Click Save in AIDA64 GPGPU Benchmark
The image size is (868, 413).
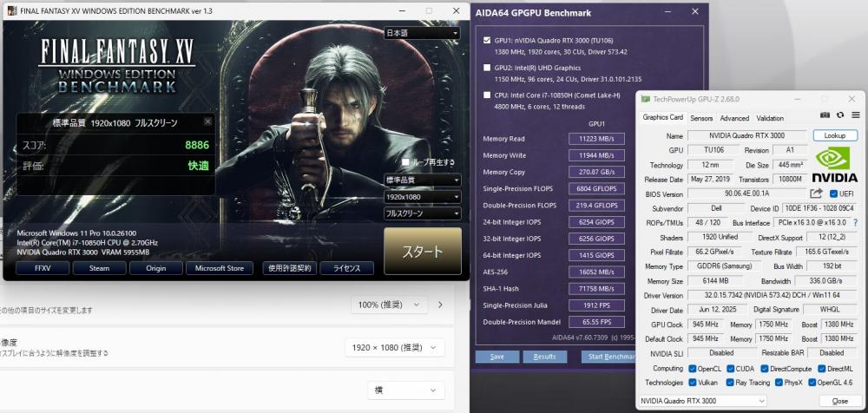[497, 357]
